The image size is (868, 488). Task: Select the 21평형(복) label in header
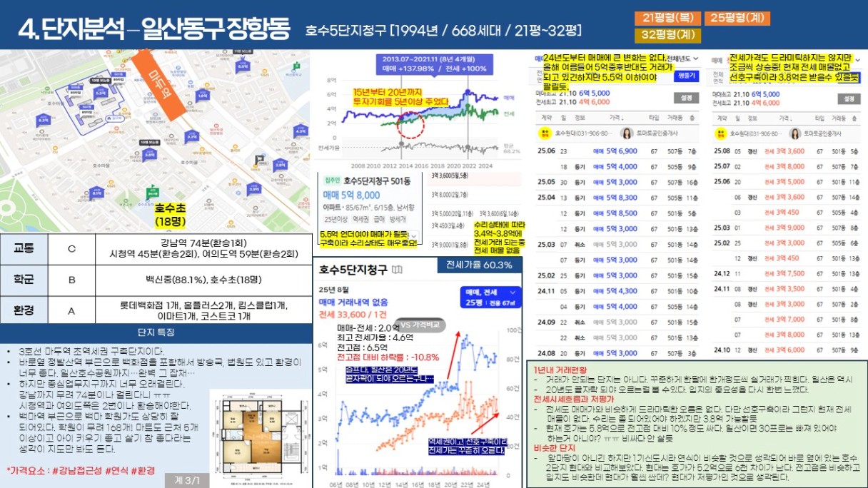[667, 19]
